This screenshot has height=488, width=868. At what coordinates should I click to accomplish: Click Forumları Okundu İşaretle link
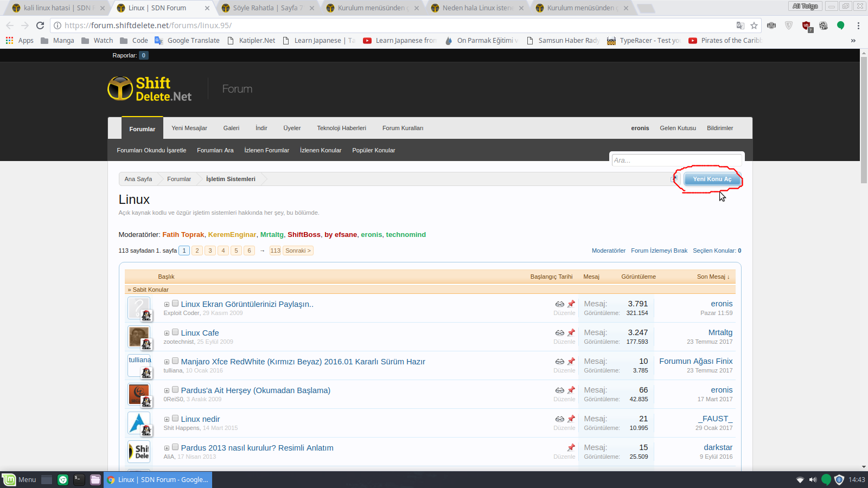tap(151, 150)
